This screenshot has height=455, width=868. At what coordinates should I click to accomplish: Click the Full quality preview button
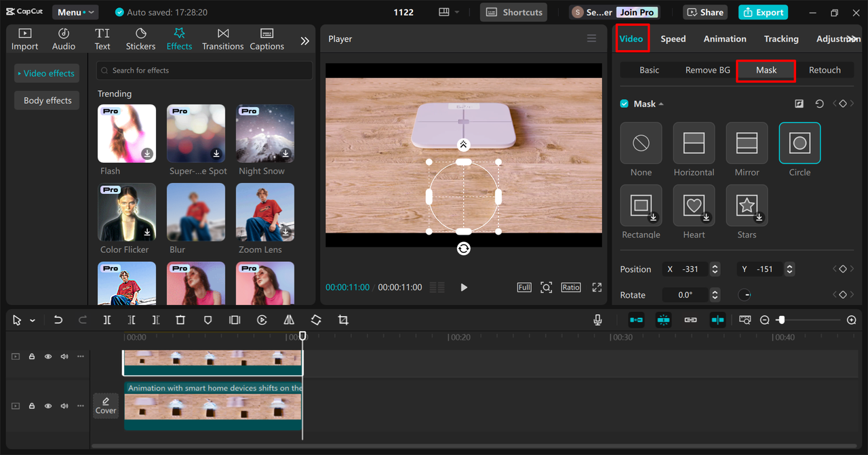[x=524, y=288]
